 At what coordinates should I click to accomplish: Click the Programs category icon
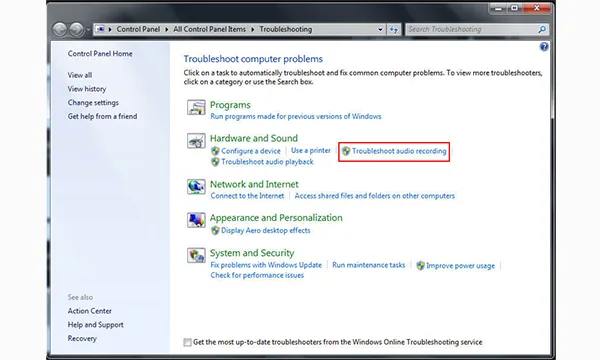[x=196, y=107]
